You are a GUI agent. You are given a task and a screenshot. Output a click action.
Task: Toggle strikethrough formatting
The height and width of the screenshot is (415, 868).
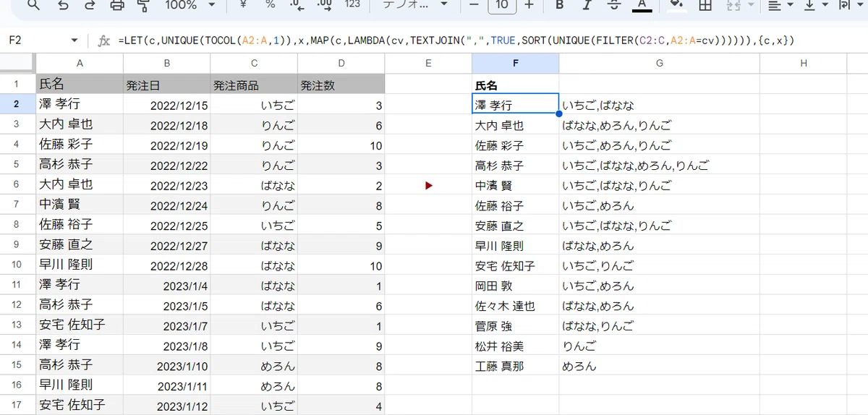pos(613,4)
